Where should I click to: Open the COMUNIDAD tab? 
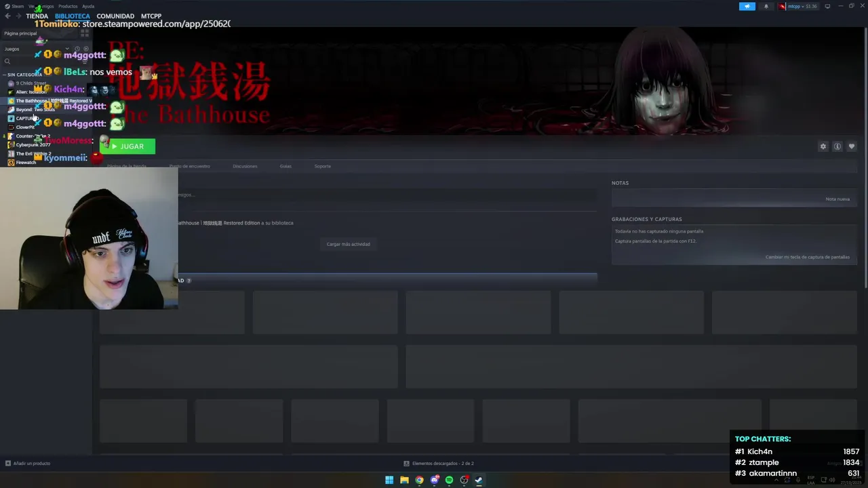(115, 16)
